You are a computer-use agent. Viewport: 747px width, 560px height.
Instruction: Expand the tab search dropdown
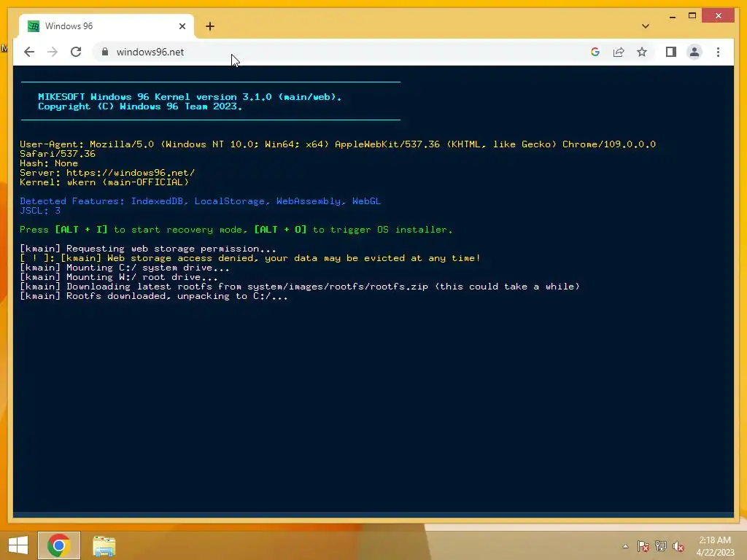tap(646, 26)
